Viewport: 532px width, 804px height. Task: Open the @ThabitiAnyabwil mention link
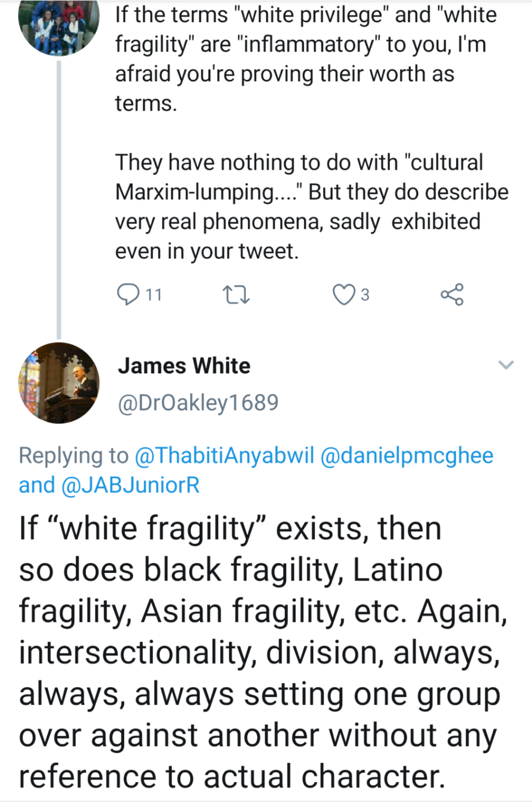(x=224, y=456)
